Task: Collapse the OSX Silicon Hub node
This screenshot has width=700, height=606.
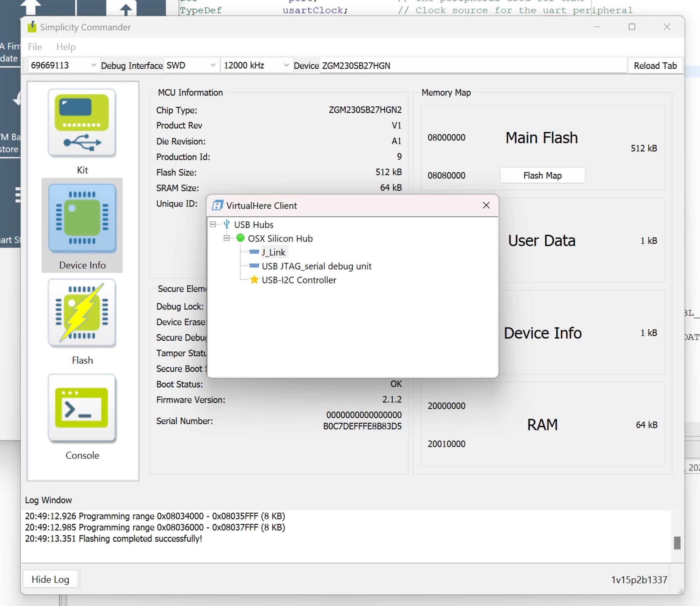Action: 227,238
